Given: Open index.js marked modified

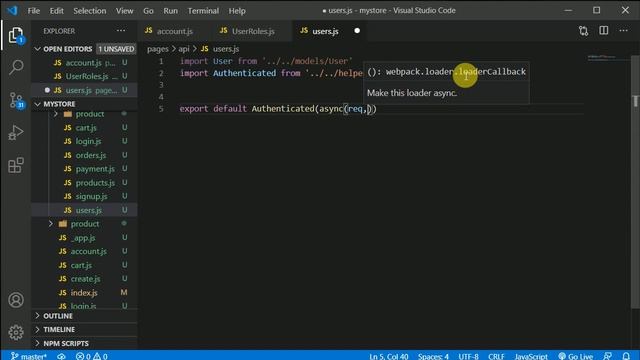Looking at the screenshot, I should [84, 293].
